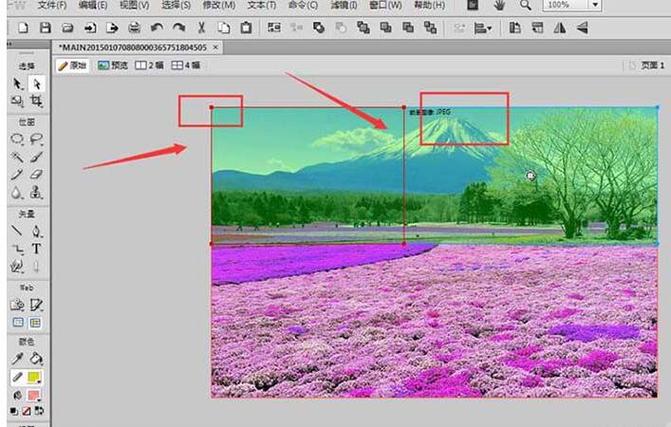Open the 滤镜(T) menu

tap(341, 6)
